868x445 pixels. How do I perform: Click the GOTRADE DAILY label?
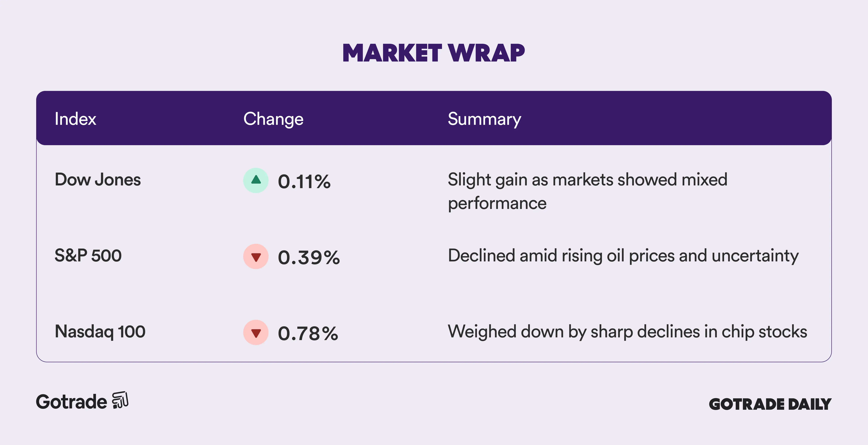(770, 404)
